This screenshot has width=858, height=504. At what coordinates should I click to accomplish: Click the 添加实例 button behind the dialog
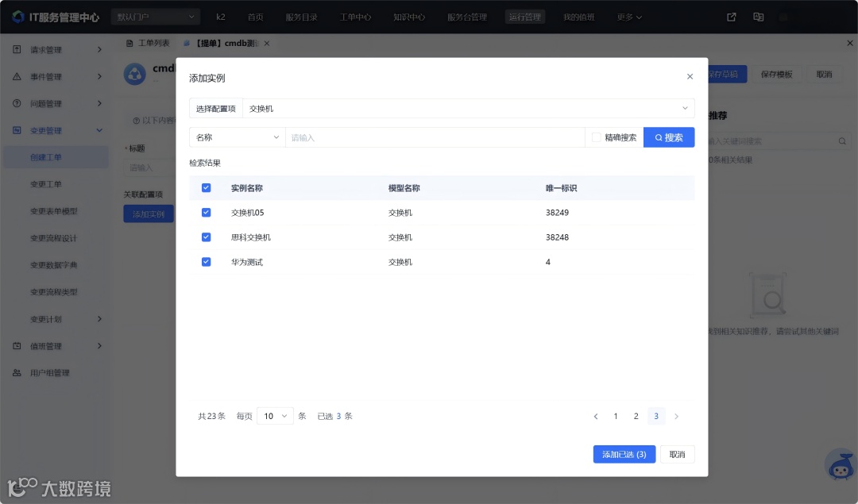click(149, 214)
